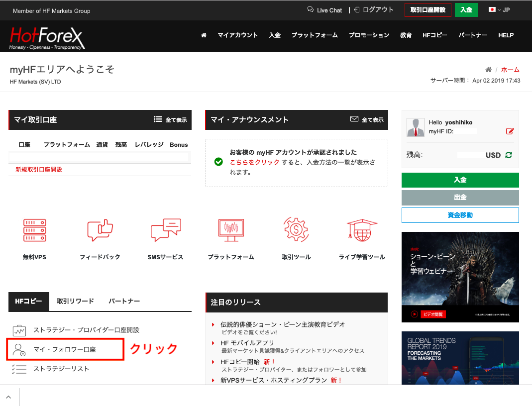
Task: Switch to 取引リワード tab
Action: coord(75,301)
